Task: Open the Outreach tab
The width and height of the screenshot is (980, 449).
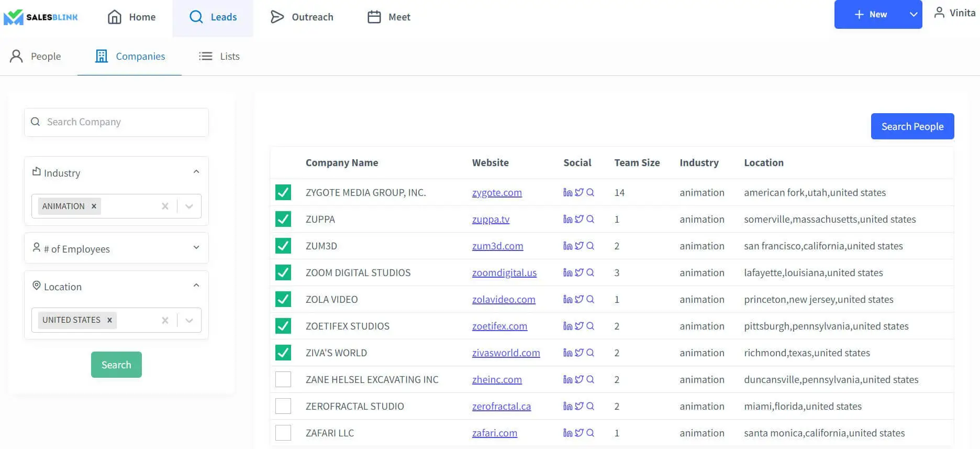Action: [x=302, y=17]
